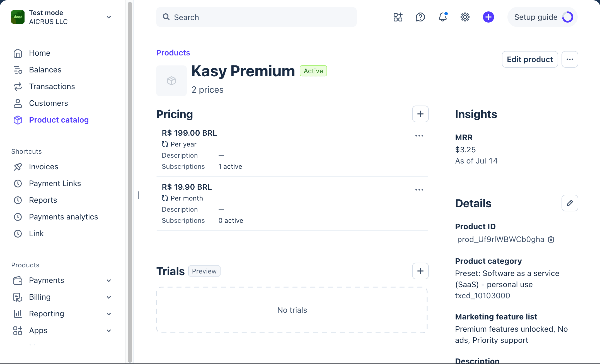Viewport: 600px width, 364px height.
Task: Click the sidebar vertical scrollbar
Action: click(x=130, y=182)
